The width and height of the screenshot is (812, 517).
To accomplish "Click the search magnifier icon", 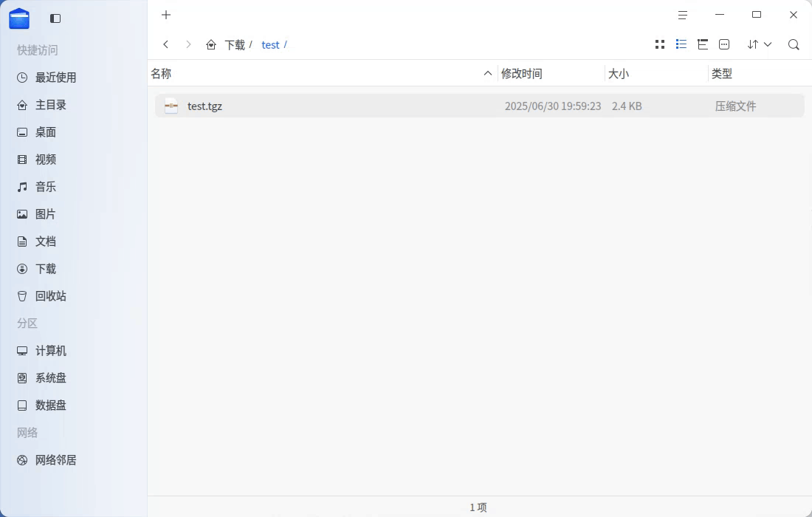I will [794, 44].
